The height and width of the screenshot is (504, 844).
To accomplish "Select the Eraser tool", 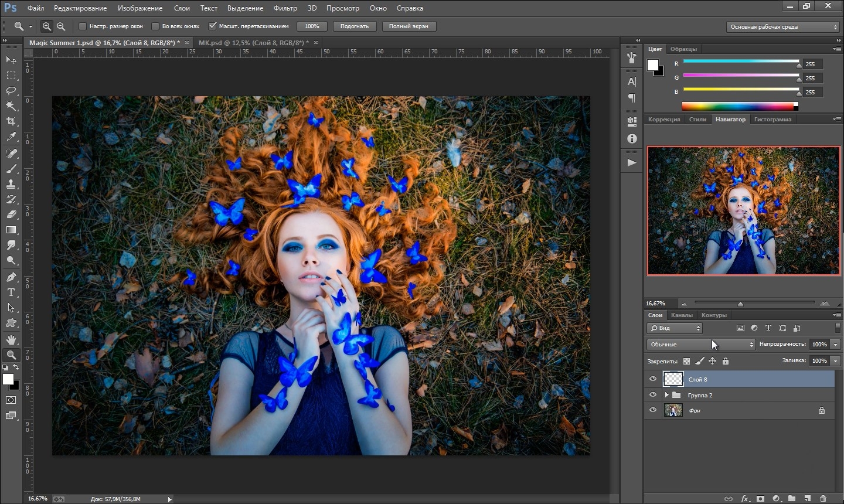I will (11, 214).
